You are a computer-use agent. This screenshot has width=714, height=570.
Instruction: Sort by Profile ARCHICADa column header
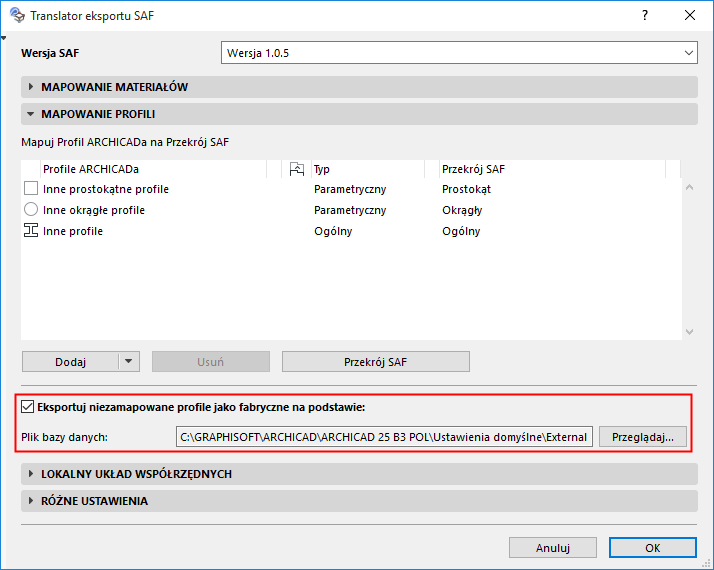coord(153,169)
